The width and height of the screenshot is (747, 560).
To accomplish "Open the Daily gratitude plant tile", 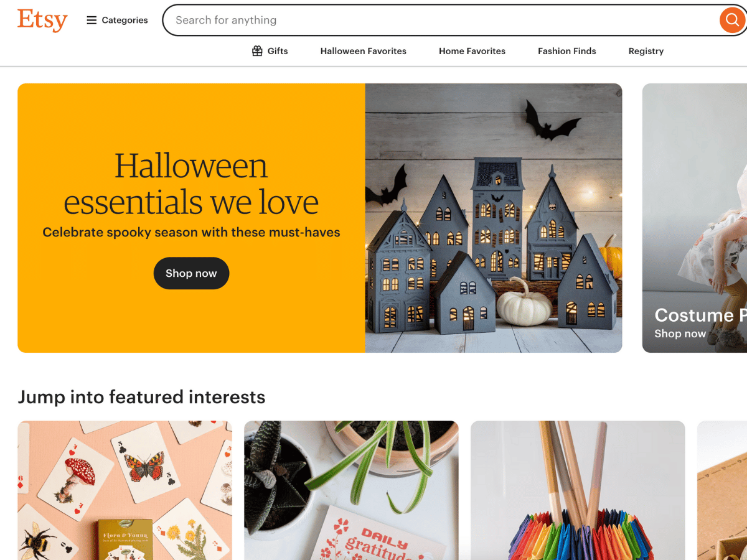I will pyautogui.click(x=351, y=490).
